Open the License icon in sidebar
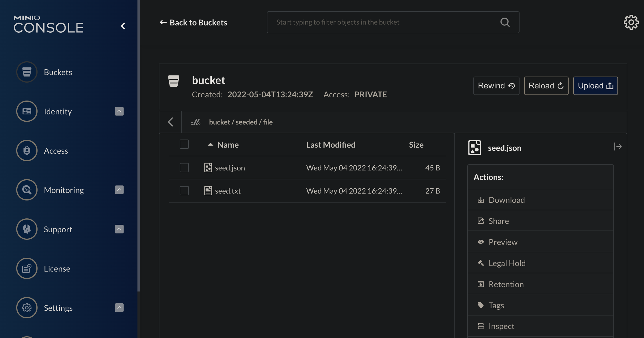644x338 pixels. [27, 268]
